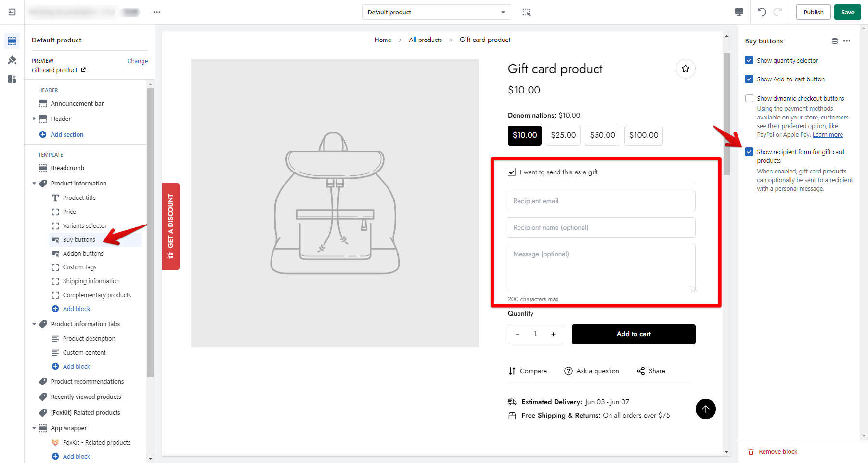The width and height of the screenshot is (868, 463).
Task: Choose the $50.00 denomination swatch
Action: click(602, 135)
